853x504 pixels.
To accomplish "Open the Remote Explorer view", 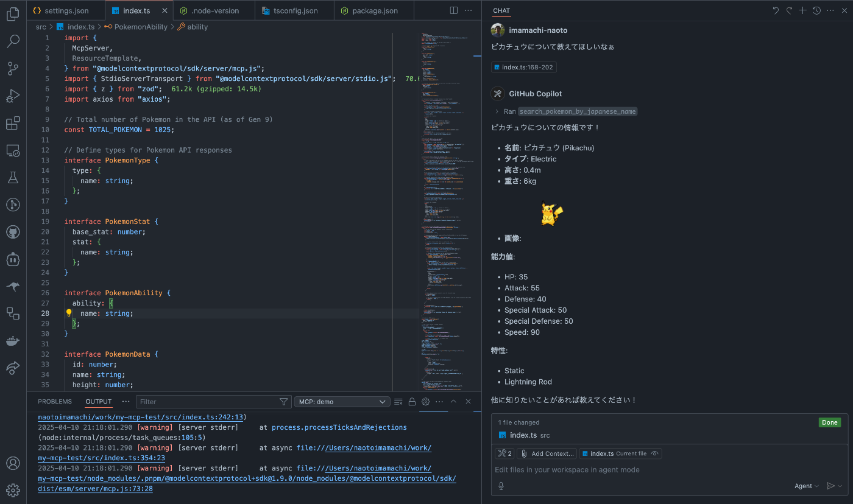I will (x=13, y=150).
